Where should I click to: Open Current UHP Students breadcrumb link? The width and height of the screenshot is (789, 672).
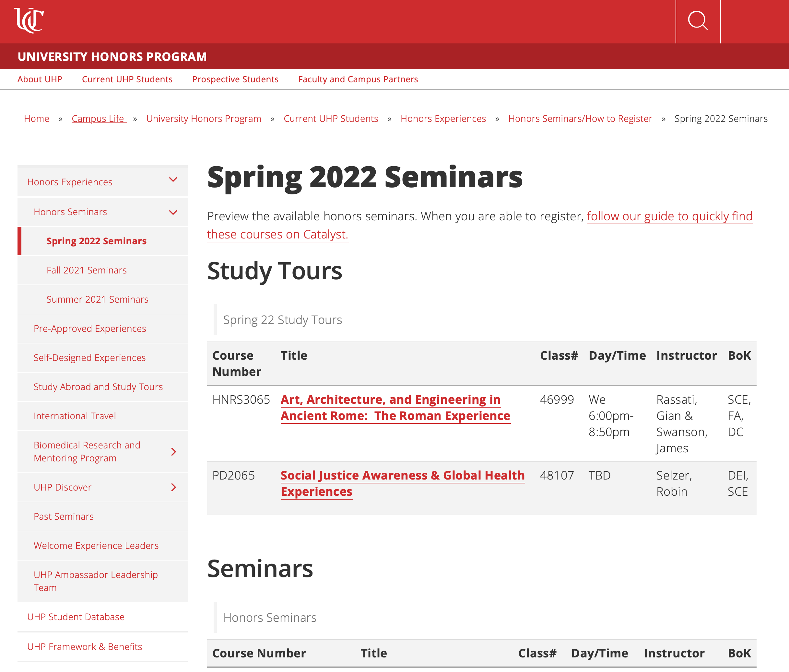(x=331, y=119)
